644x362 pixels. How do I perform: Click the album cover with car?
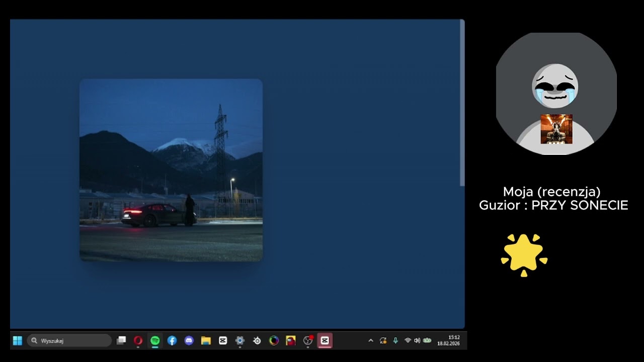tap(171, 170)
